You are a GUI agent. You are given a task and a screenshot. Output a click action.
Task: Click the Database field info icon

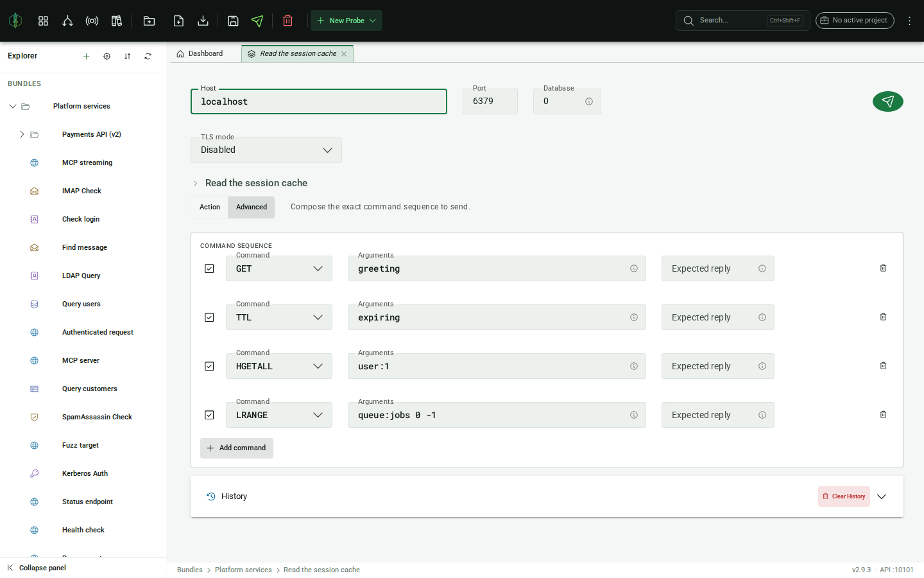(x=588, y=101)
